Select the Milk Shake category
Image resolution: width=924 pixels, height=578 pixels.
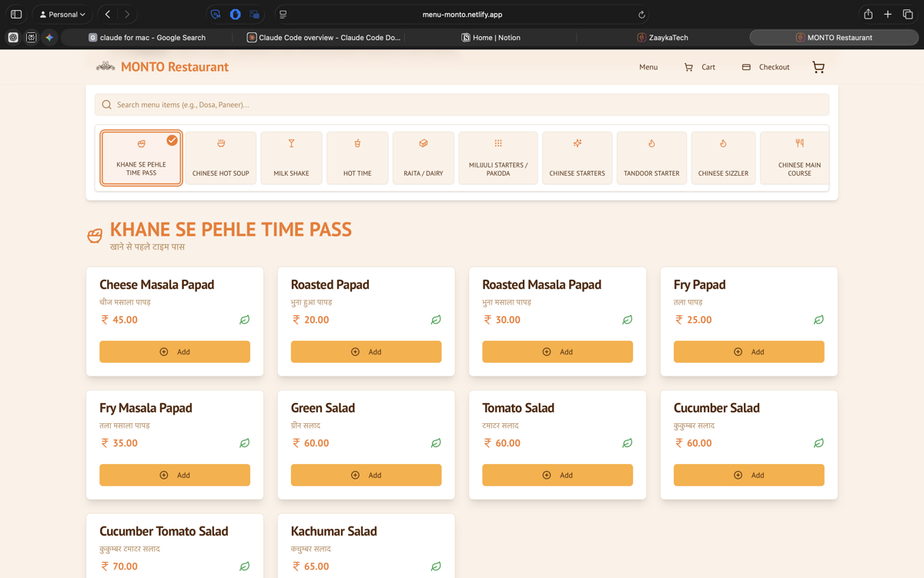click(291, 158)
